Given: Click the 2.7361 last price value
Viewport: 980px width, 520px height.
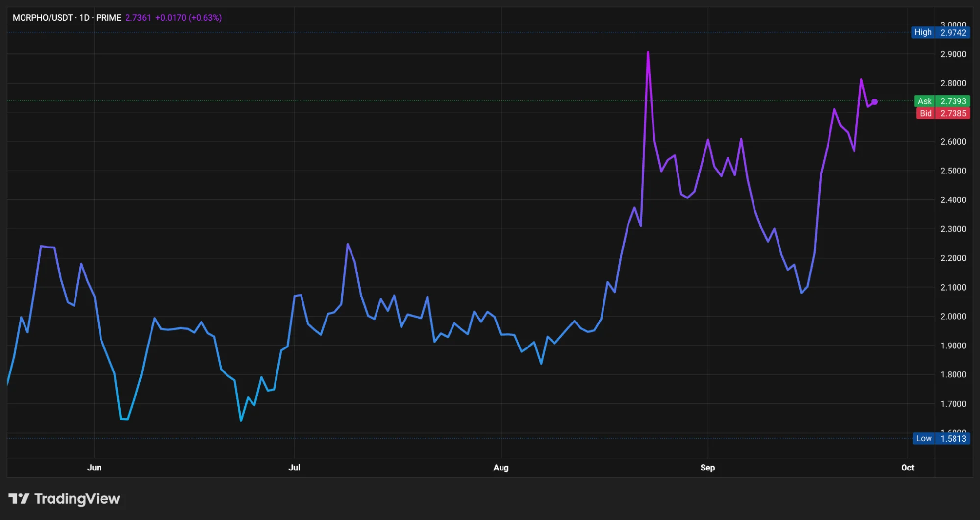Looking at the screenshot, I should 138,18.
